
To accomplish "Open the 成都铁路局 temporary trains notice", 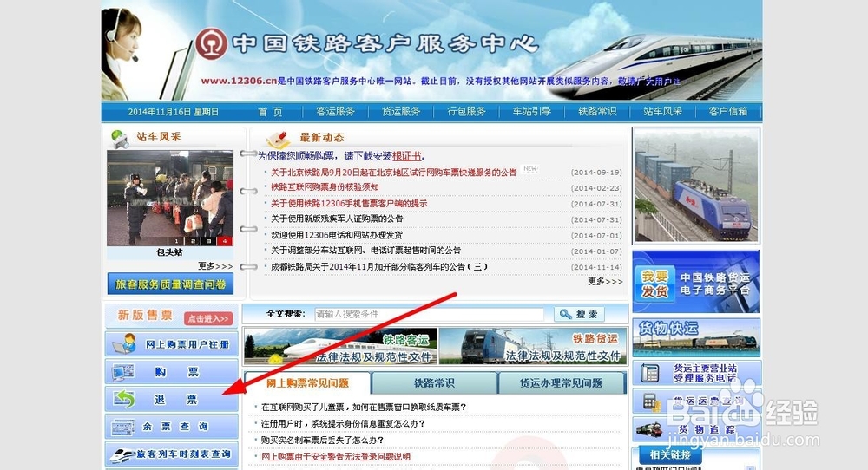I will (379, 266).
